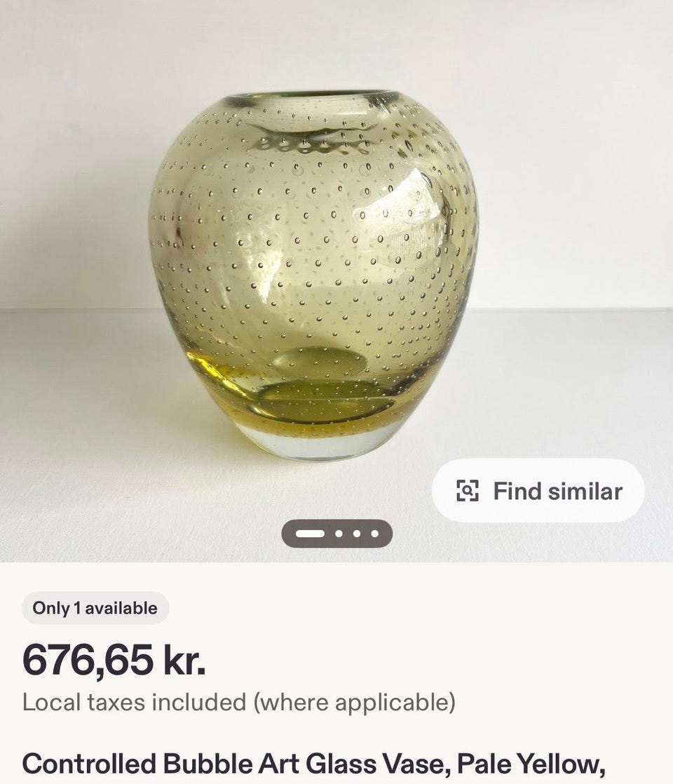673x784 pixels.
Task: Tap the active first-slide dash indicator
Action: click(x=309, y=534)
